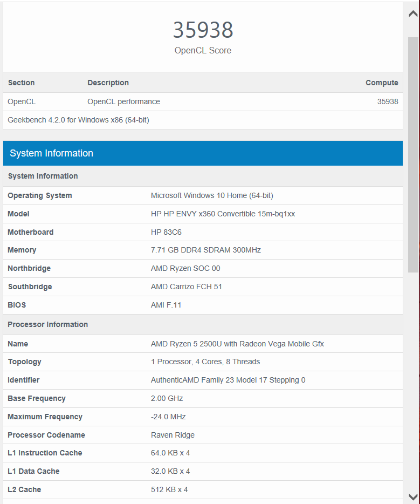Click the Model row label
Viewport: 420px width, 504px height.
[x=19, y=214]
